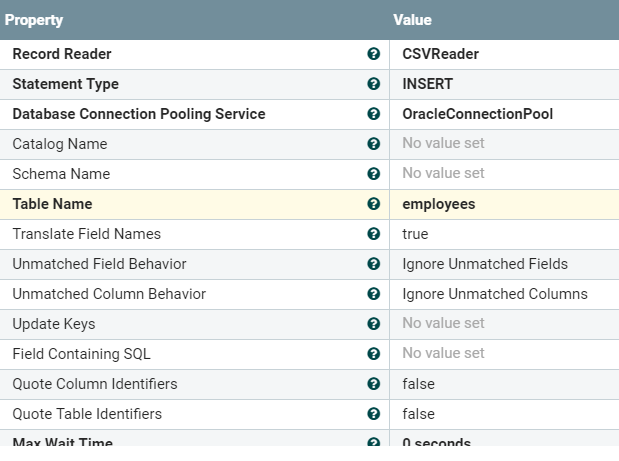Image resolution: width=619 pixels, height=461 pixels.
Task: Change the Quote Table Identifiers false value
Action: [418, 414]
